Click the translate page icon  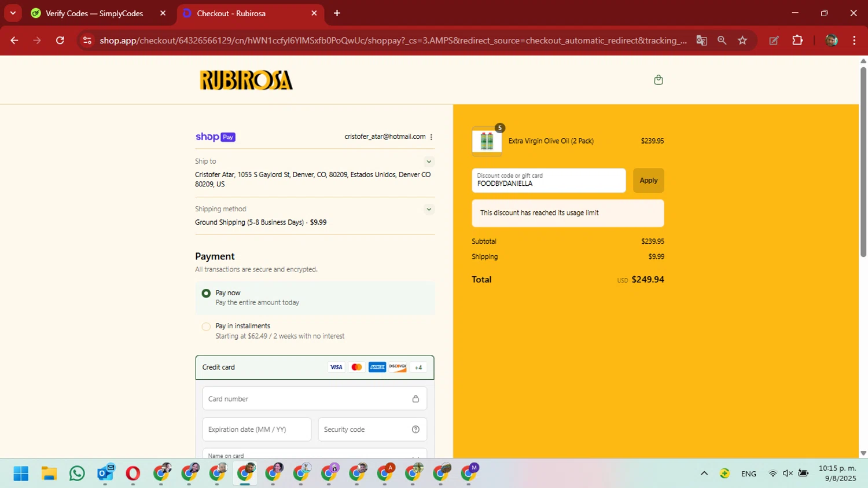point(701,41)
